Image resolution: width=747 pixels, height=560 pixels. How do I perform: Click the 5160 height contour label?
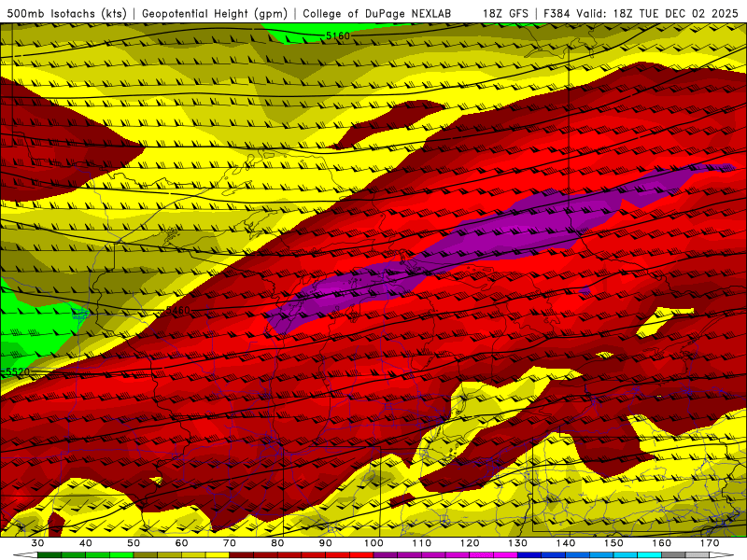click(338, 35)
